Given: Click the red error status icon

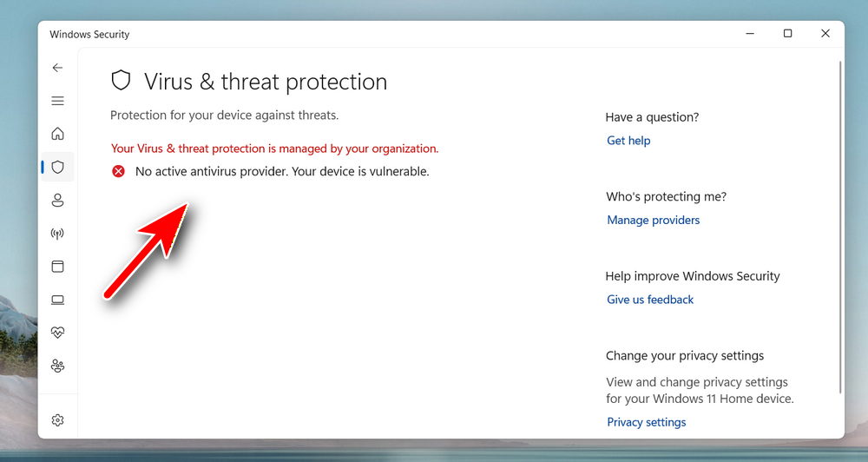Looking at the screenshot, I should pyautogui.click(x=119, y=172).
